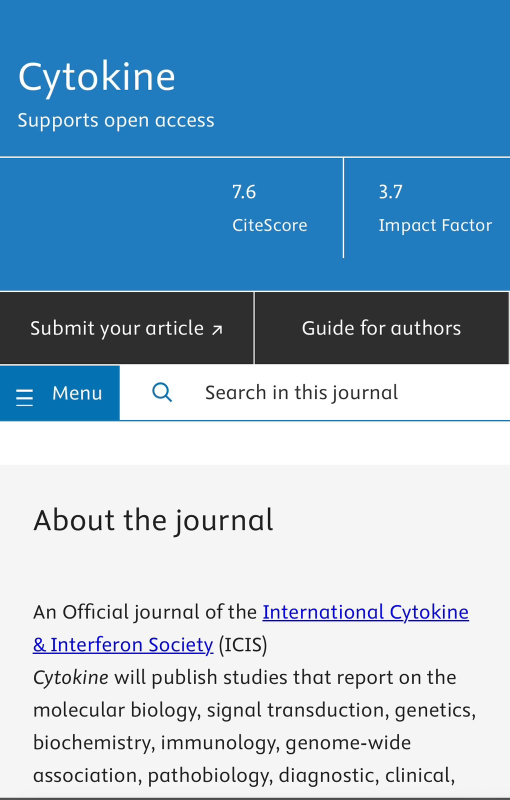The width and height of the screenshot is (510, 800).
Task: Select the 7.6 CiteScore value
Action: click(244, 192)
